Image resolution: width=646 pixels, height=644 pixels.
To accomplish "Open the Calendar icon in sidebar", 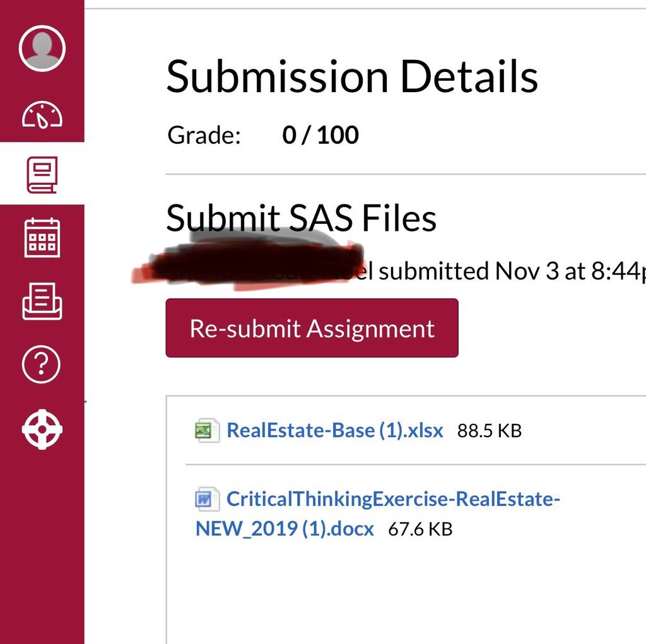I will click(x=42, y=237).
